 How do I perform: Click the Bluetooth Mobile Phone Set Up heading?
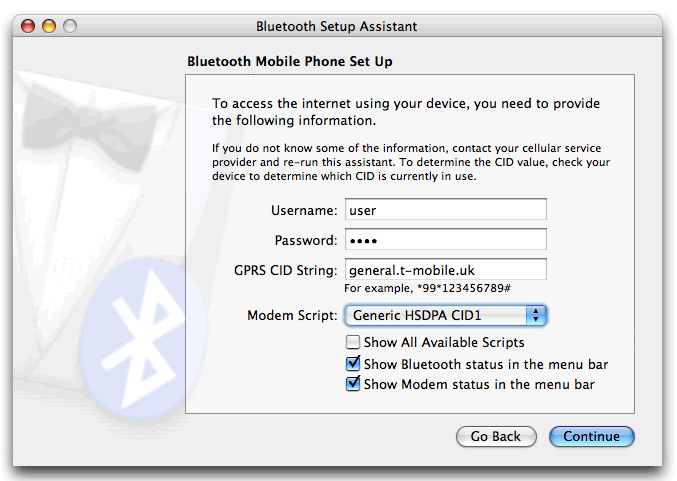coord(290,62)
